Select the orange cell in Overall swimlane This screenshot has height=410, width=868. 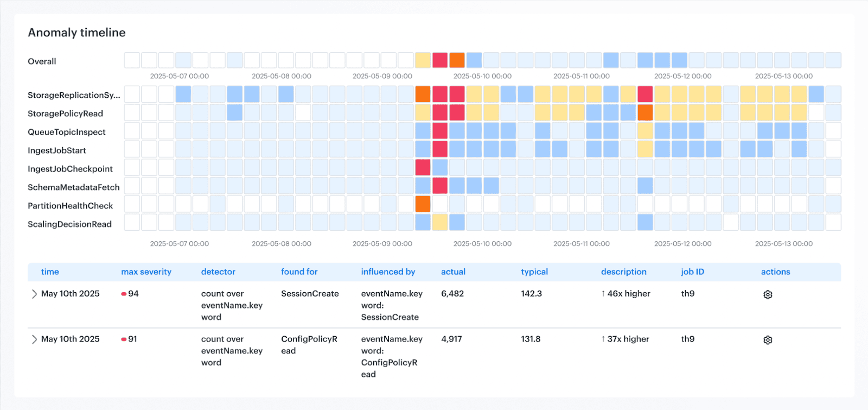pos(457,60)
